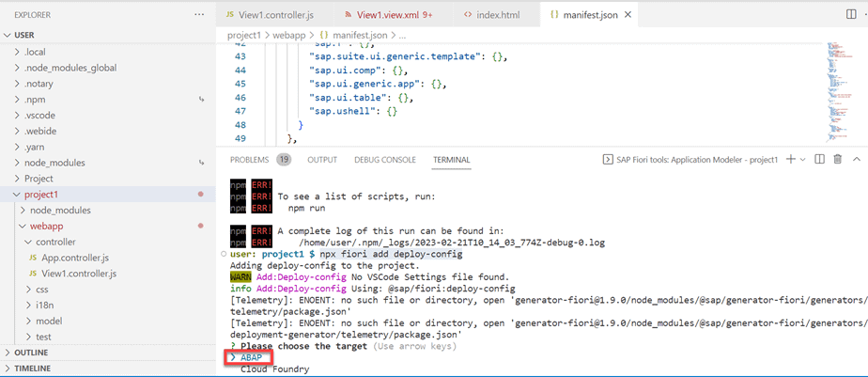Split the editor right

point(851,14)
